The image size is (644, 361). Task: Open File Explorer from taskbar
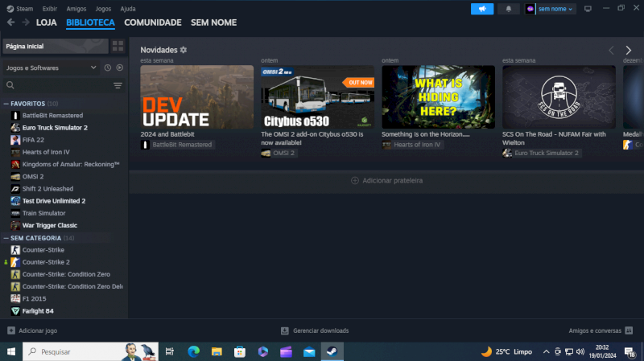[217, 351]
